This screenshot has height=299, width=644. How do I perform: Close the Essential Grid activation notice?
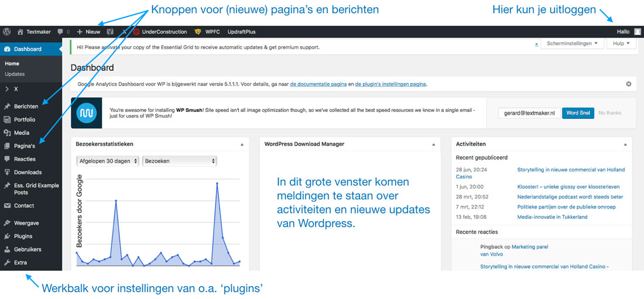pos(537,44)
